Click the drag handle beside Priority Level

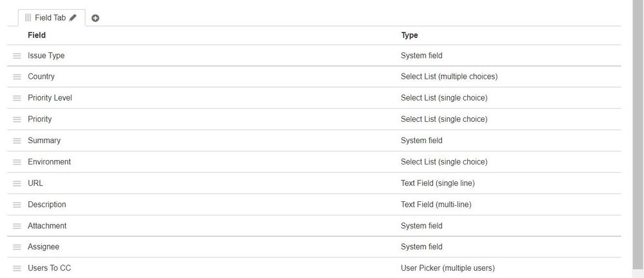[17, 98]
